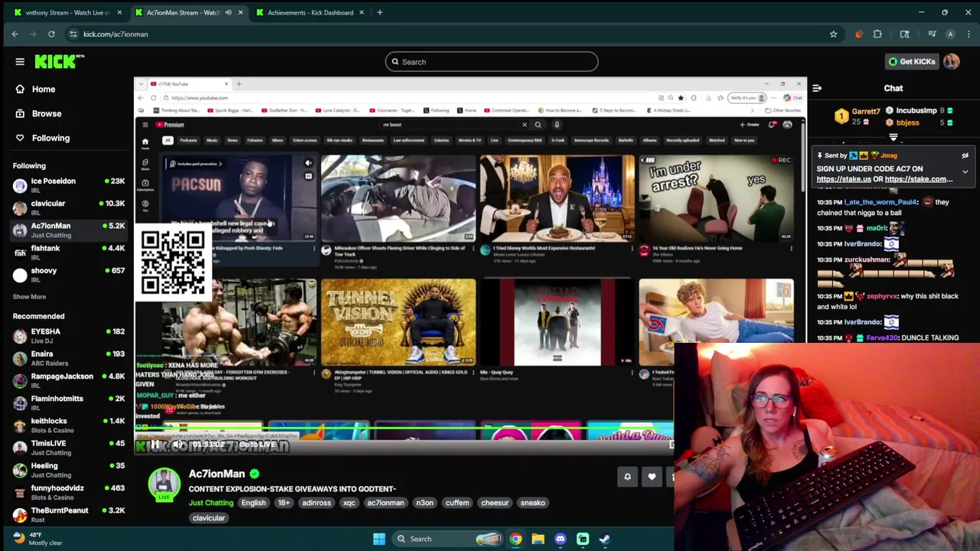Viewport: 980px width, 551px height.
Task: Go to Home in Kick sidebar
Action: tap(35, 90)
